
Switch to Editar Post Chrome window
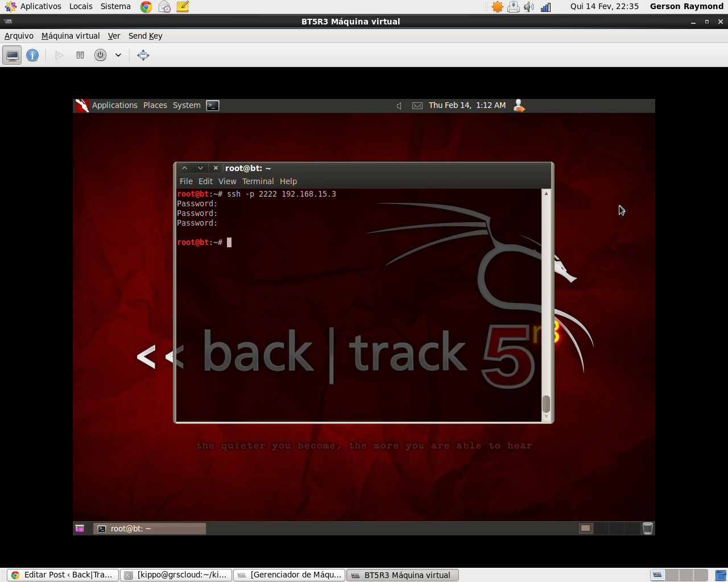63,575
